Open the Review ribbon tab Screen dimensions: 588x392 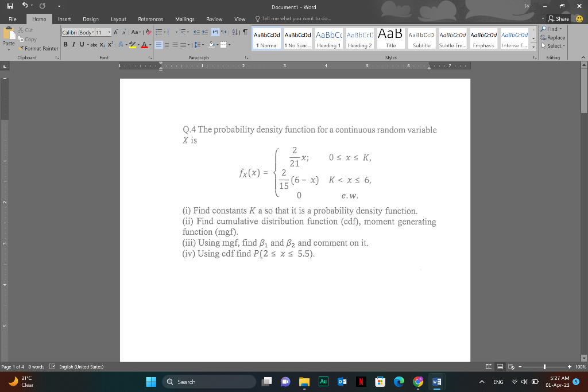click(x=214, y=18)
